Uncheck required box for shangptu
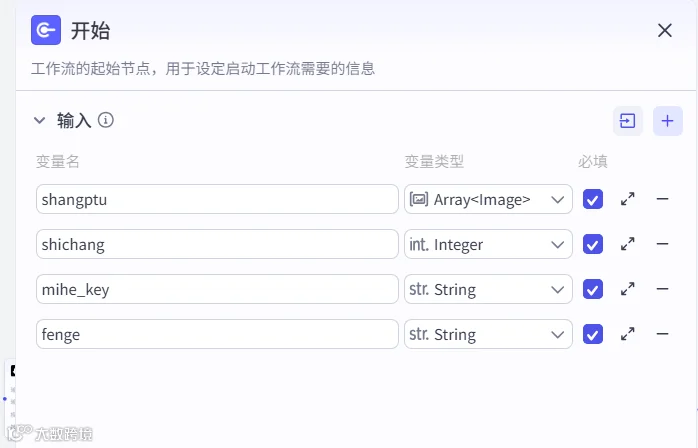 point(593,199)
